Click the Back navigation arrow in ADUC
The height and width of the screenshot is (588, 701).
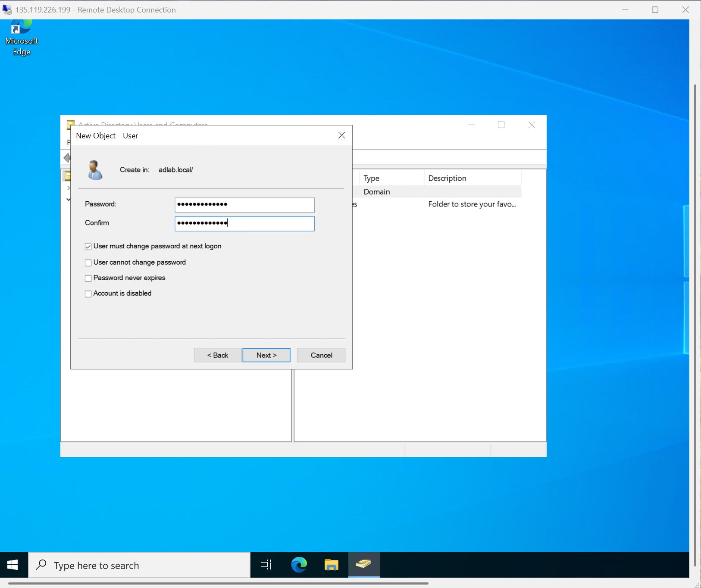click(67, 158)
